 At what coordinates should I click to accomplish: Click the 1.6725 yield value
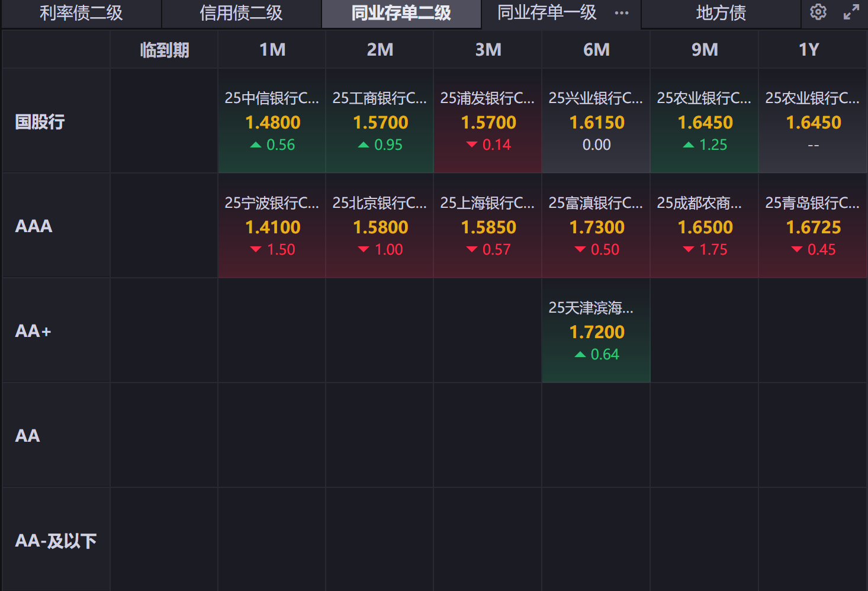tap(814, 227)
